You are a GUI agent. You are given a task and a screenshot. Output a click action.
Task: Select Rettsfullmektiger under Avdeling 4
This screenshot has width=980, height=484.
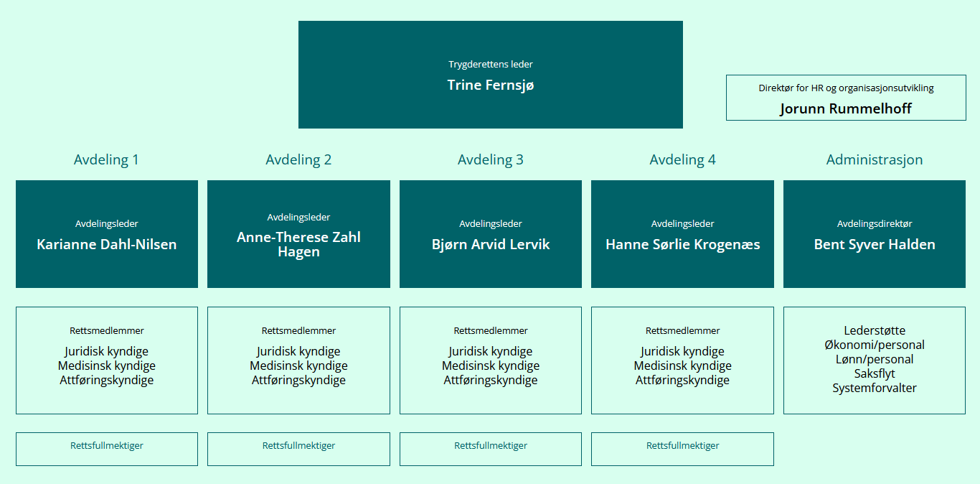682,449
